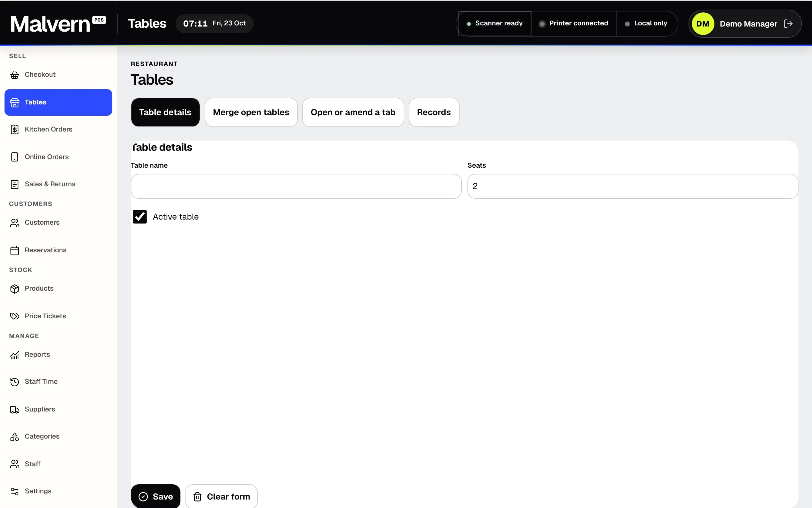Click the 07:11 Fri, 23 Oct clock pill
Viewport: 812px width, 508px height.
tap(214, 23)
